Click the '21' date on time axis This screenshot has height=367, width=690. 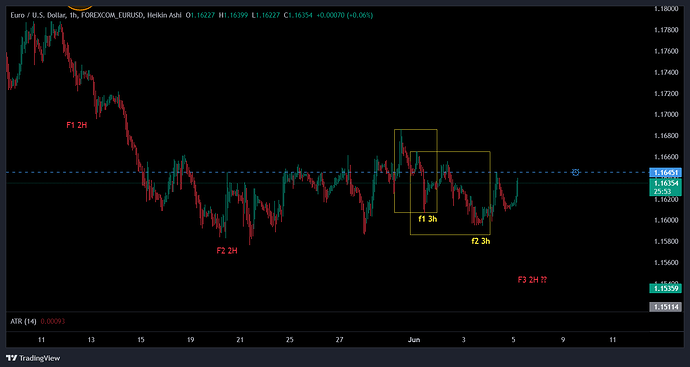pos(240,340)
